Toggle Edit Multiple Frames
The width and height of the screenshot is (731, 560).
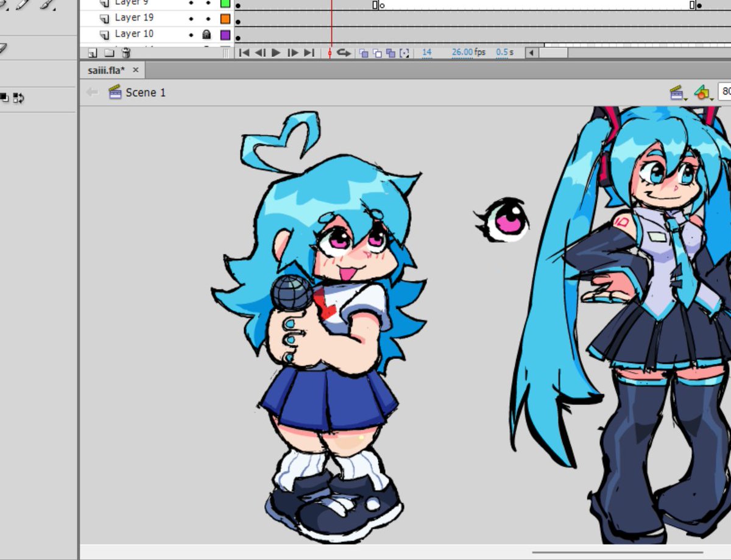coord(390,53)
